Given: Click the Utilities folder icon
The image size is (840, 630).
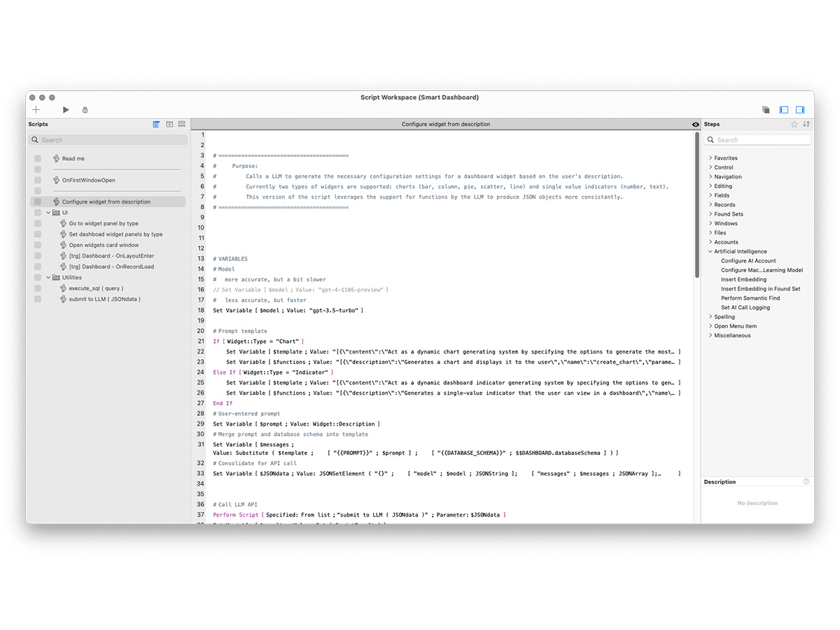Looking at the screenshot, I should tap(56, 277).
